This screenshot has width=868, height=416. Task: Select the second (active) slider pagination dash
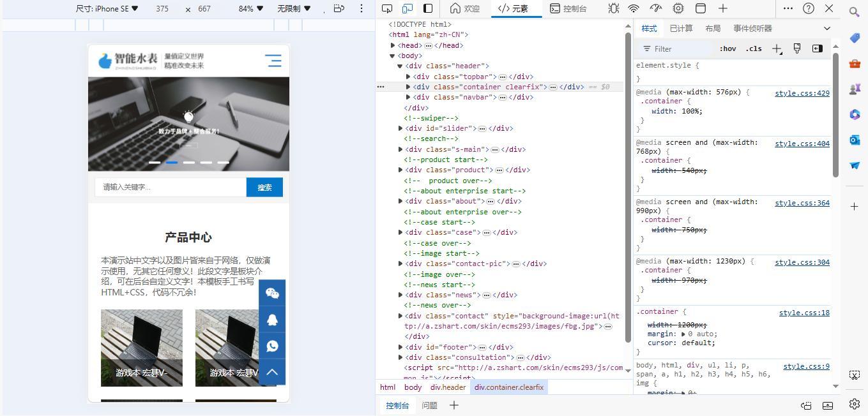(x=172, y=163)
